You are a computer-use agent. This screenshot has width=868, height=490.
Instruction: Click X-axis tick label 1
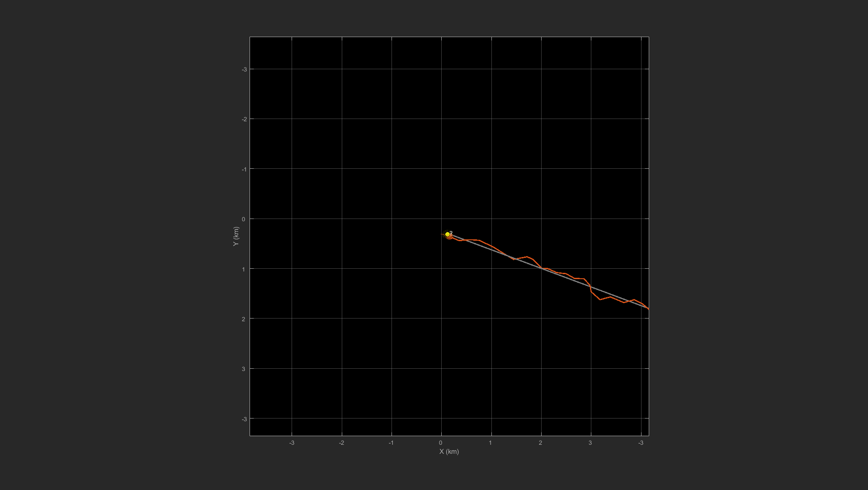(491, 442)
